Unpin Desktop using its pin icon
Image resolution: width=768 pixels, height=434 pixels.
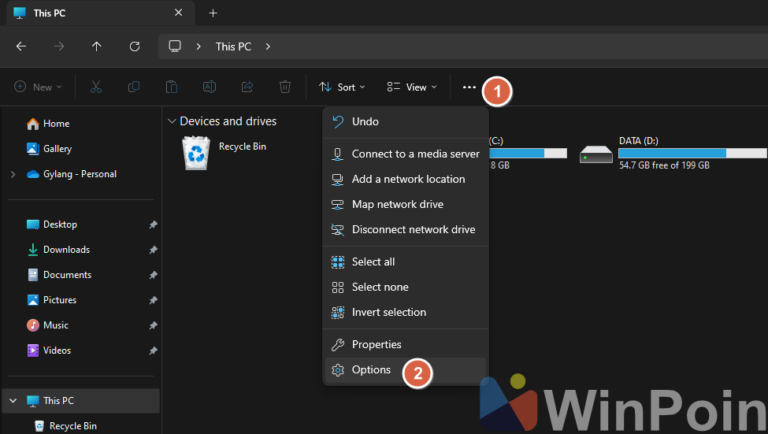click(153, 224)
